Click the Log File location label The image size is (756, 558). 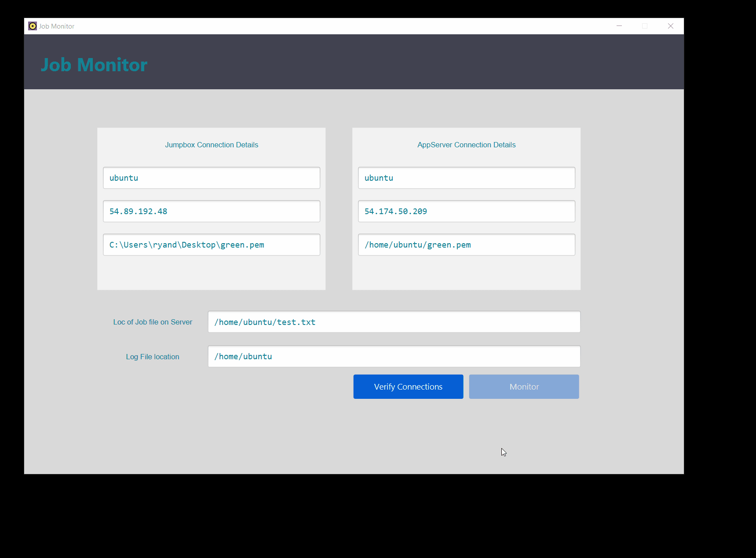pyautogui.click(x=152, y=357)
